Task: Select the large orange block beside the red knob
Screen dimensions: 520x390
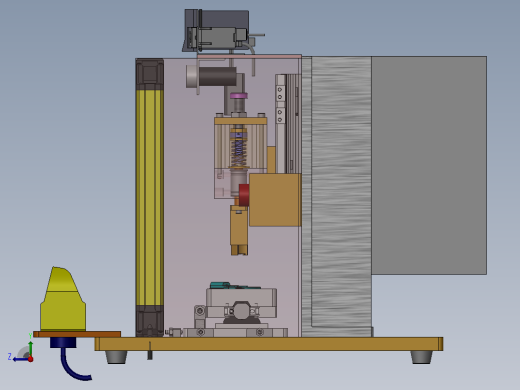Action: (275, 200)
